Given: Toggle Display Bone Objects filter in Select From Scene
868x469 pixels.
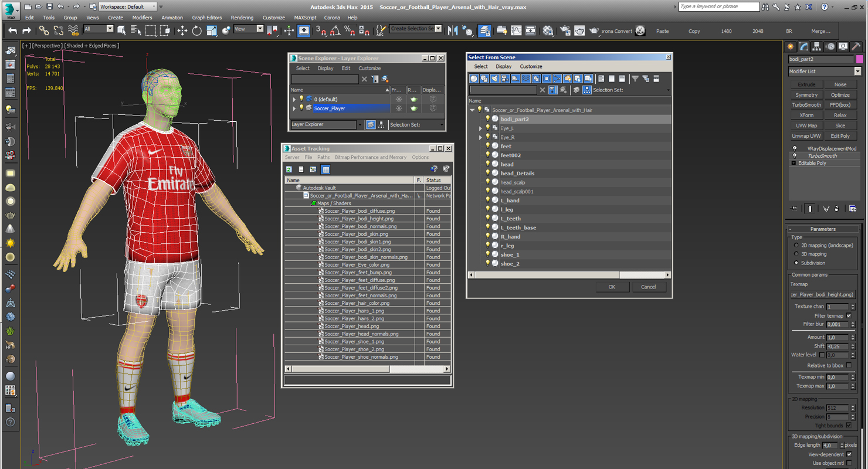Looking at the screenshot, I should pyautogui.click(x=557, y=79).
